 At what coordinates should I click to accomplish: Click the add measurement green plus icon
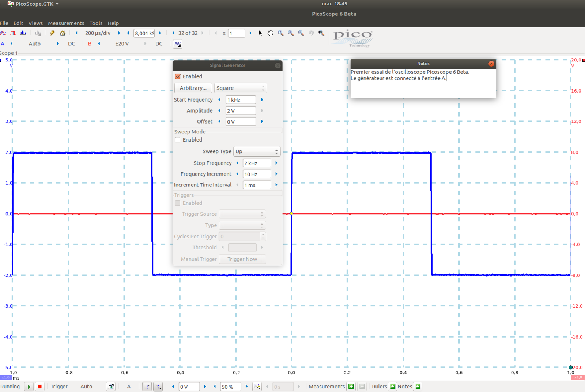pos(351,387)
